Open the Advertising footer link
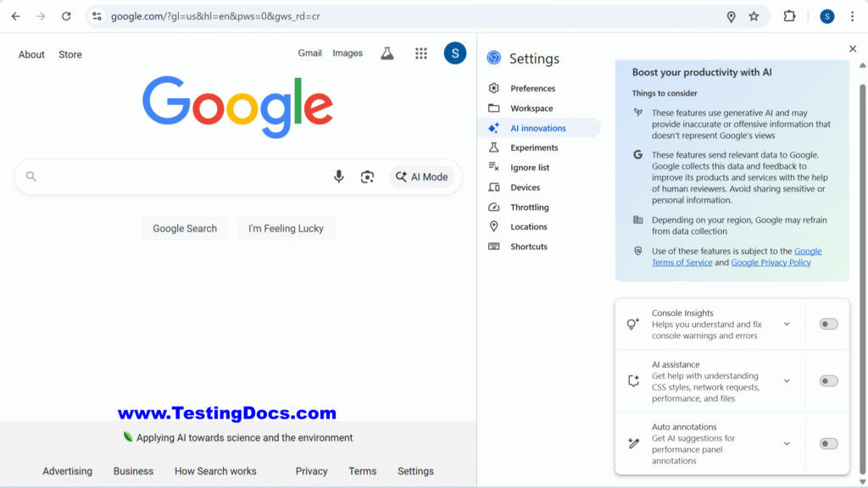Image resolution: width=868 pixels, height=488 pixels. [x=68, y=471]
